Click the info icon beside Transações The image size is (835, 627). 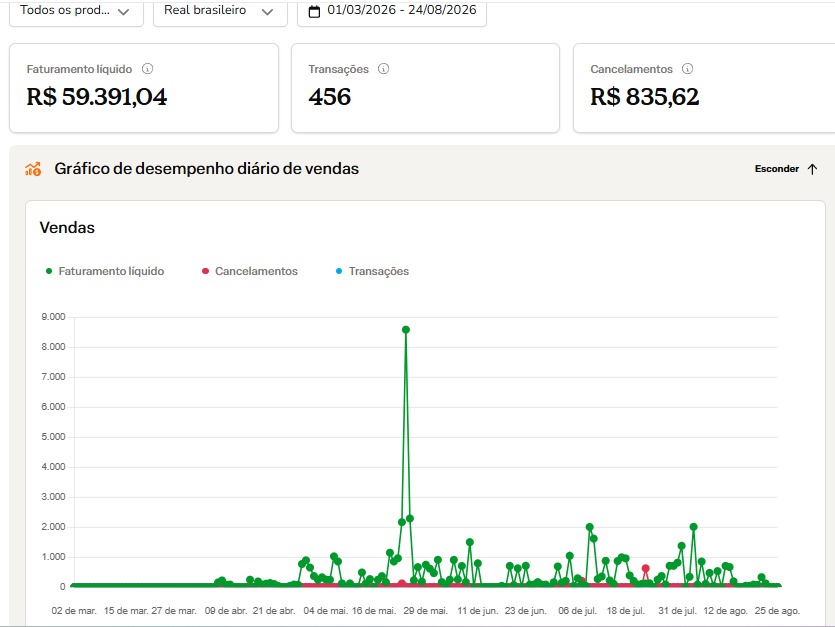(383, 69)
